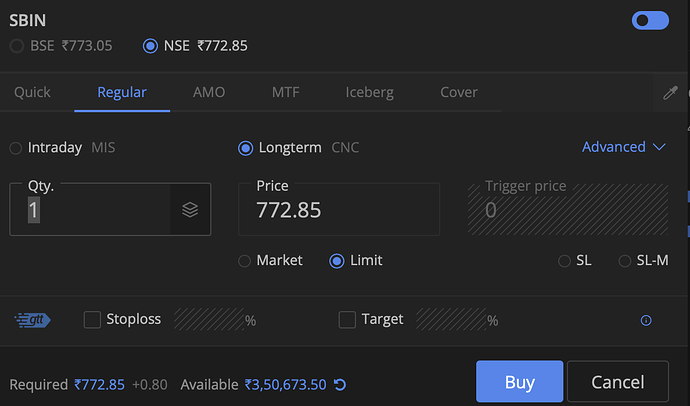The height and width of the screenshot is (406, 690).
Task: Select the BSE exchange radio button
Action: pos(17,46)
